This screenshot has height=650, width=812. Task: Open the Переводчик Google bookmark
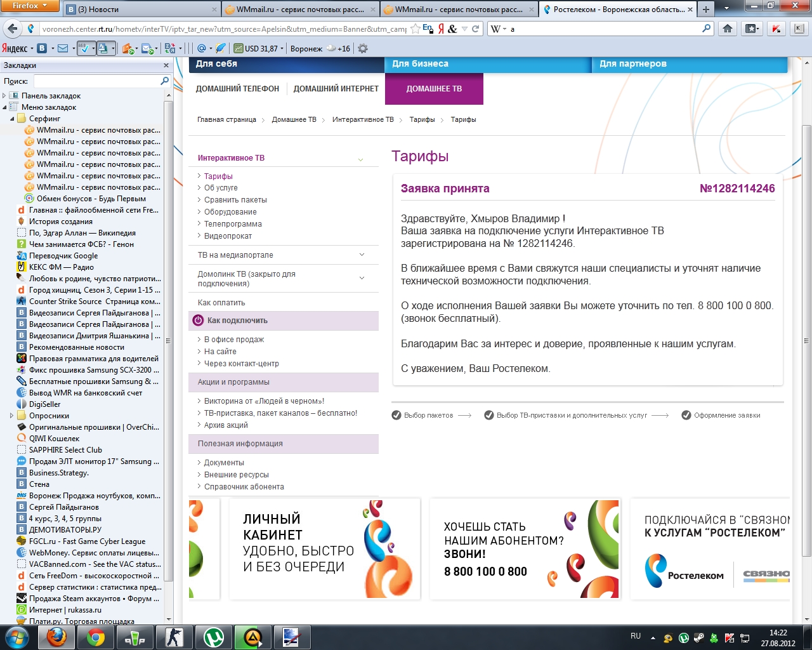[63, 256]
